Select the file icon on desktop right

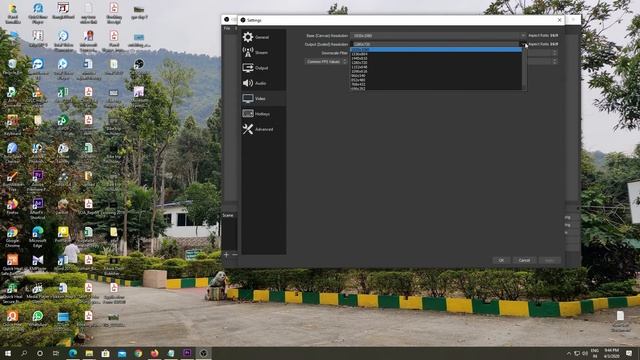620,320
